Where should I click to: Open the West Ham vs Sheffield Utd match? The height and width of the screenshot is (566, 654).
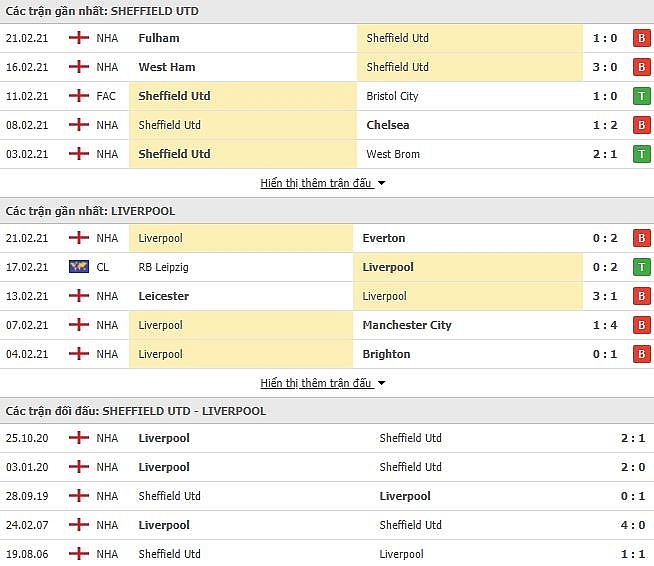coord(327,67)
